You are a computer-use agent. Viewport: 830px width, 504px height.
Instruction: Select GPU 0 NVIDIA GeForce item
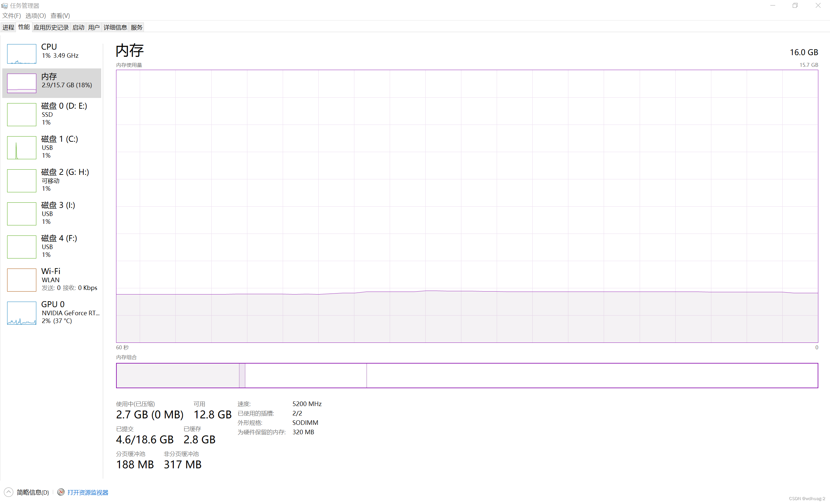(52, 312)
